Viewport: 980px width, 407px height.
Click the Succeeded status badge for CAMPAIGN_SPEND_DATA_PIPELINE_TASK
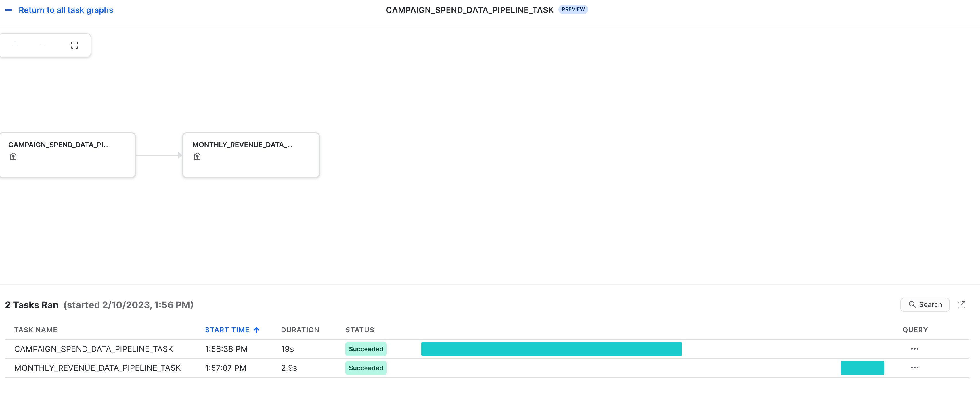click(x=365, y=349)
